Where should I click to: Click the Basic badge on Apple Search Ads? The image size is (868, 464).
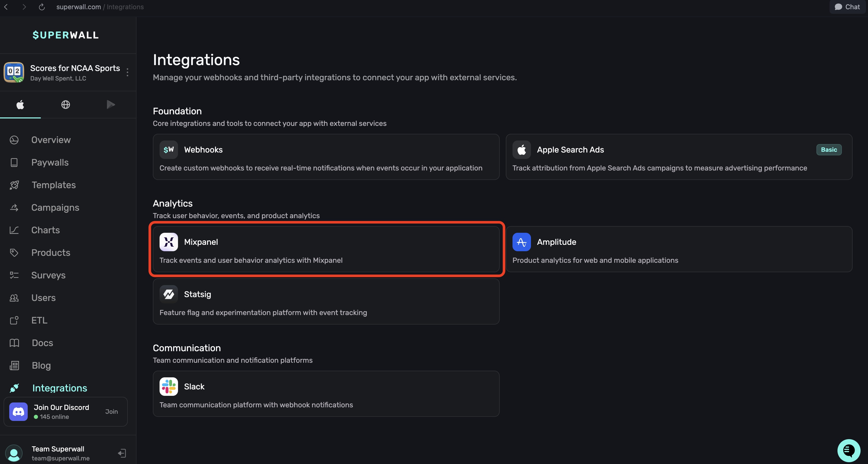pos(828,150)
